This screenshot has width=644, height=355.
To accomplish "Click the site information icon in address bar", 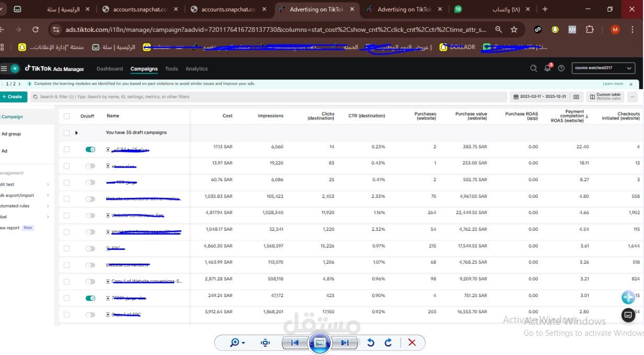I will (x=56, y=30).
